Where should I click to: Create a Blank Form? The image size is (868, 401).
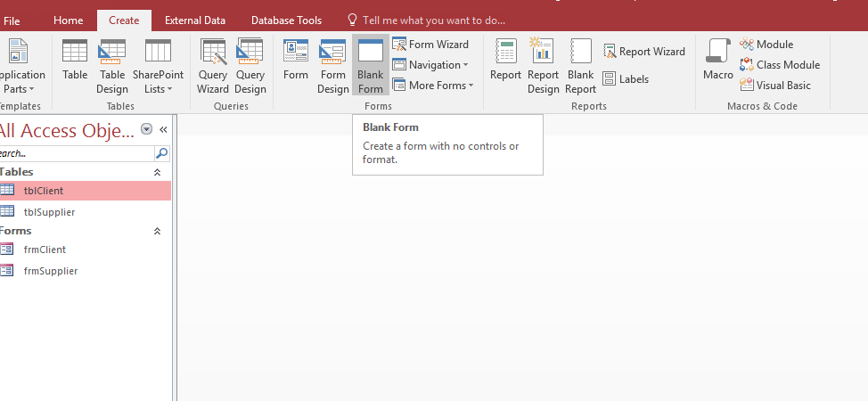coord(371,66)
